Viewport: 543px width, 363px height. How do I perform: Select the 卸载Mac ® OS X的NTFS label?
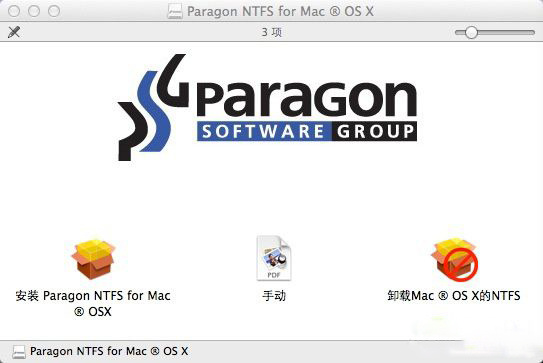coord(454,296)
